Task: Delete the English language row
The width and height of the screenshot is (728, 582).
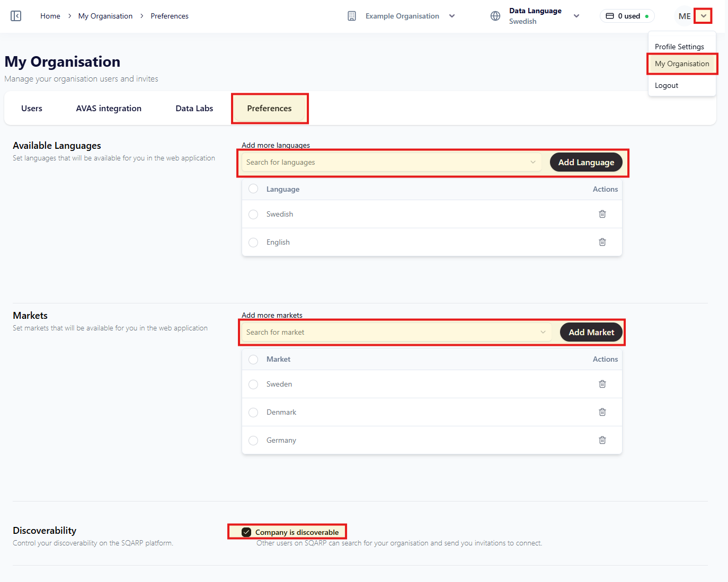Action: point(602,242)
